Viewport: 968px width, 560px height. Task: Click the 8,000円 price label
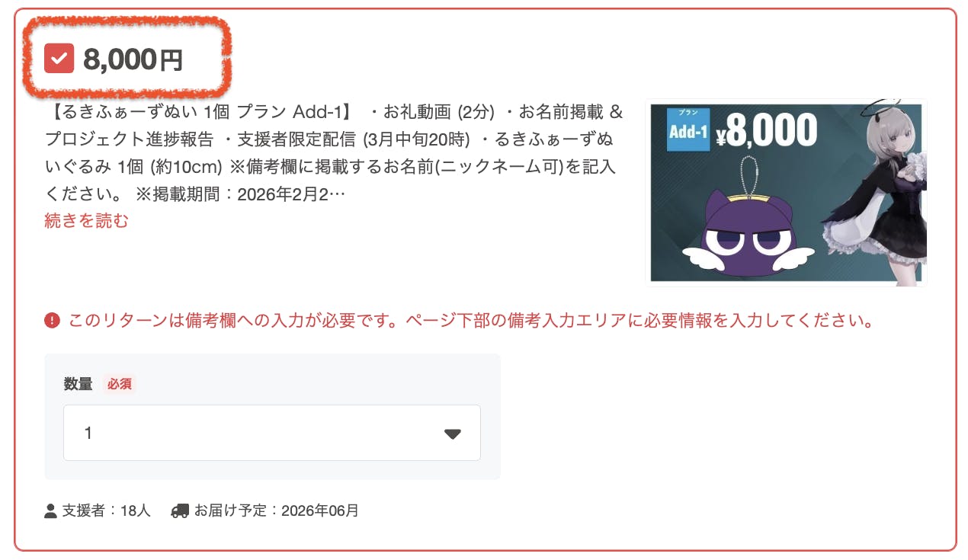click(x=133, y=59)
